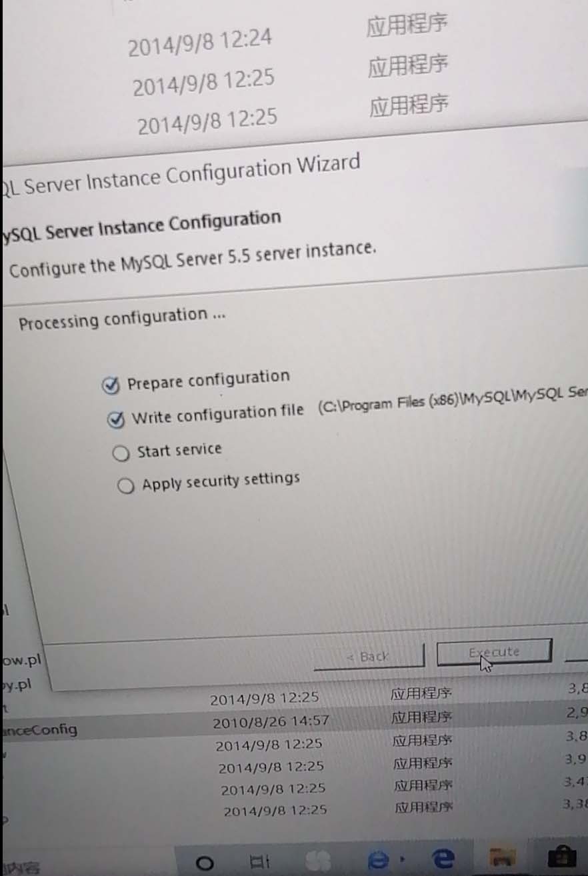Viewport: 588px width, 876px height.
Task: Select the file ending in py.pl
Action: (17, 685)
